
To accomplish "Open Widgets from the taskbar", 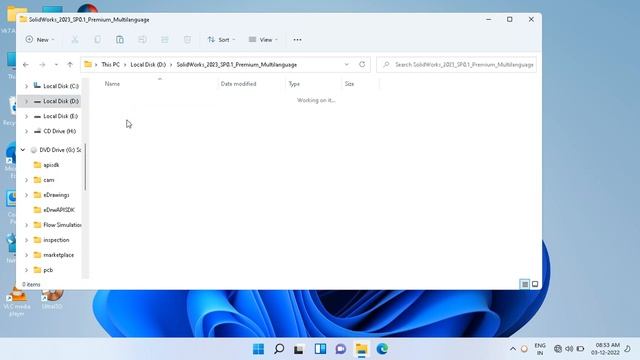I will point(320,349).
